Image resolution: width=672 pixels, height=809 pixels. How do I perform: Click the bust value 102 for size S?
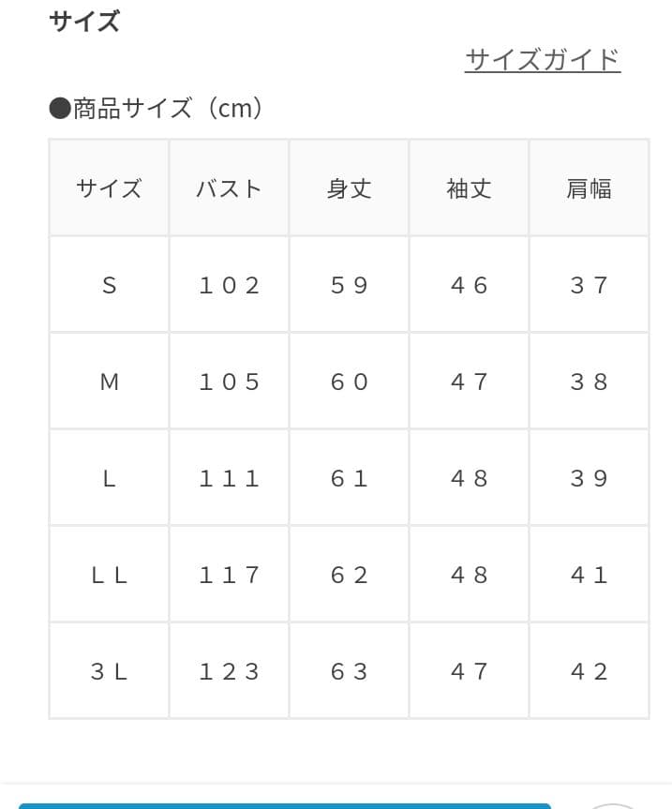(229, 285)
